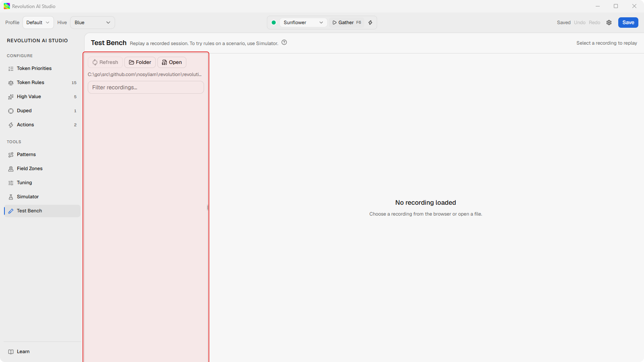Open the settings gear icon
Viewport: 644px width, 362px height.
[x=609, y=23]
